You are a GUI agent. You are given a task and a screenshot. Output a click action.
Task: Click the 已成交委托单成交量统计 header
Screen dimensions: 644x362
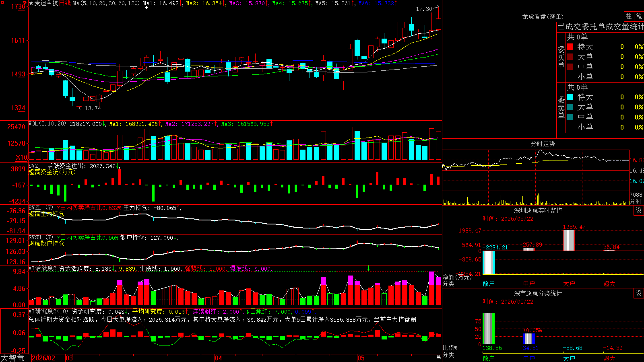tap(601, 27)
